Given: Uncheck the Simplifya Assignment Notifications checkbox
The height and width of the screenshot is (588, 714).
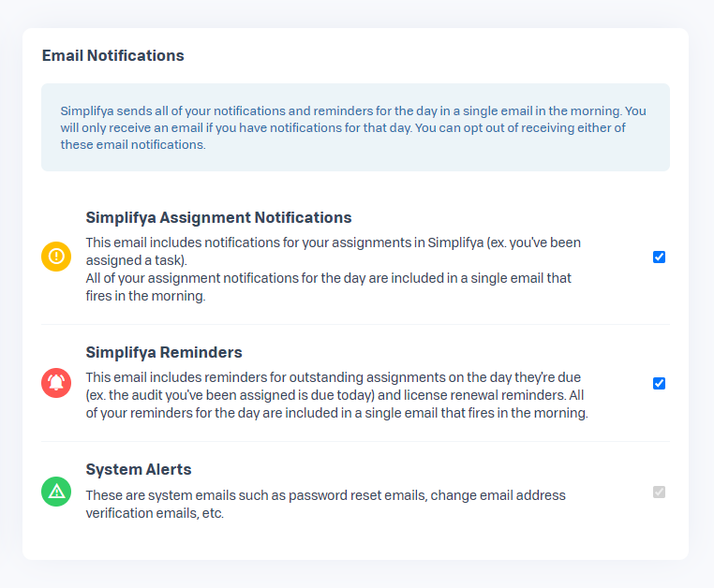Looking at the screenshot, I should point(659,257).
